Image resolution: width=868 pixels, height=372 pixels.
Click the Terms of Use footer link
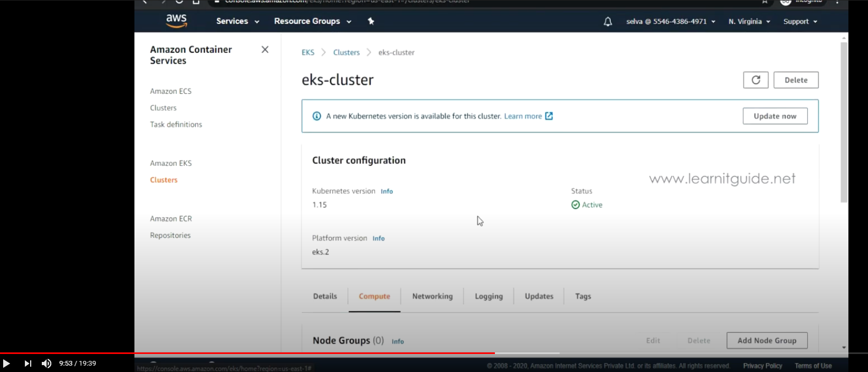(x=813, y=366)
